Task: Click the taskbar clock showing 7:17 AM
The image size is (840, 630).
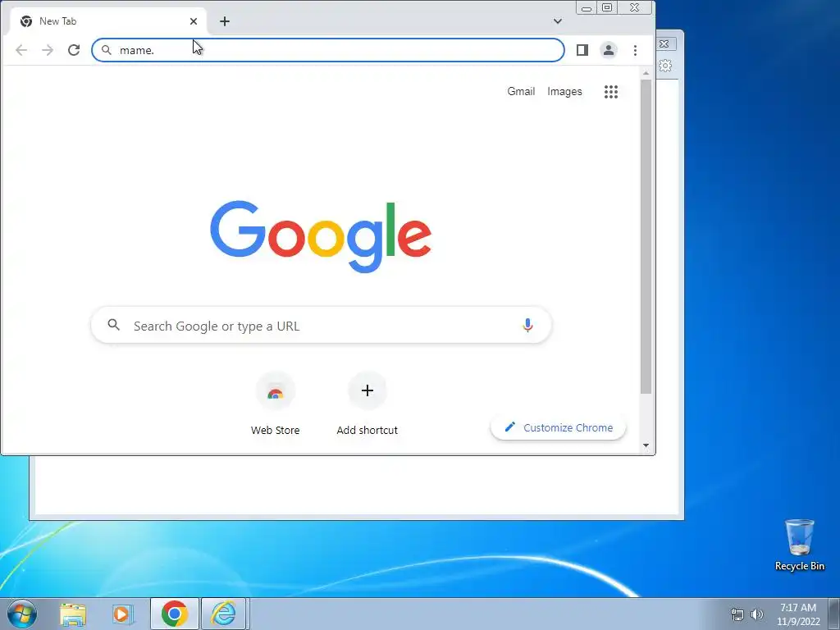Action: [798, 614]
